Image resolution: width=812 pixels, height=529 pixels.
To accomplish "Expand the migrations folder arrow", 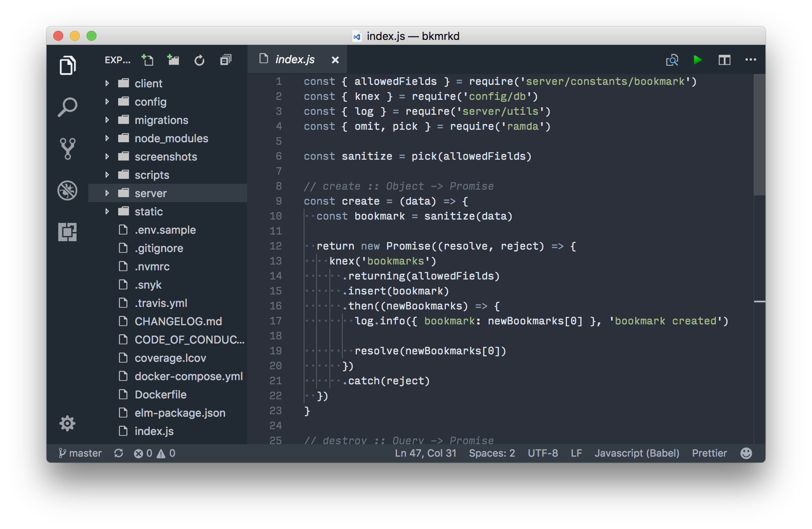I will pyautogui.click(x=107, y=120).
